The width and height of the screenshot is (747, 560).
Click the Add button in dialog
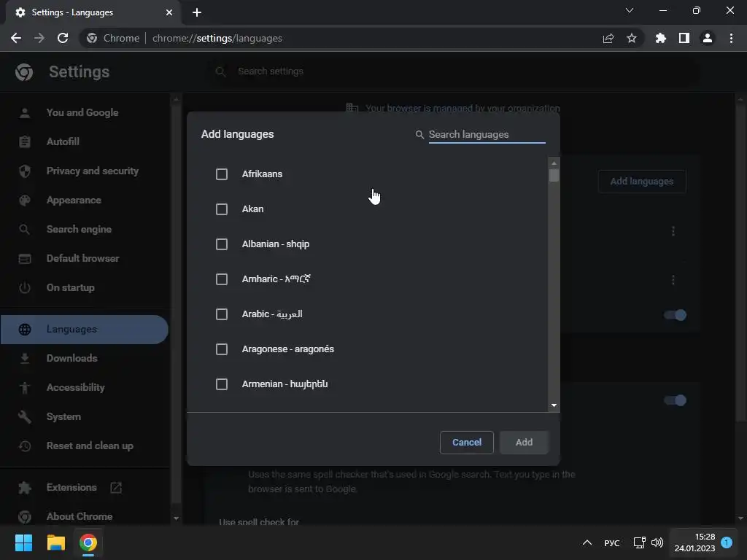point(524,443)
